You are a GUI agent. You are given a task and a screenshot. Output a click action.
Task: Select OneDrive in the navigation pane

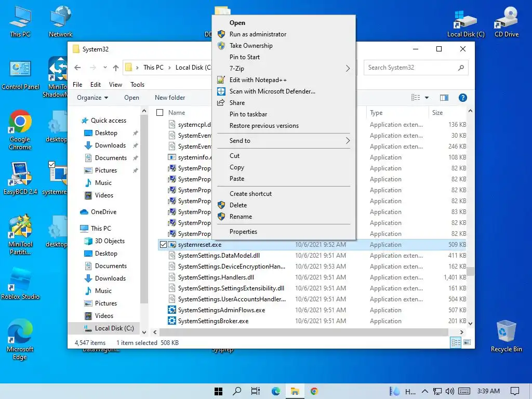pos(103,212)
